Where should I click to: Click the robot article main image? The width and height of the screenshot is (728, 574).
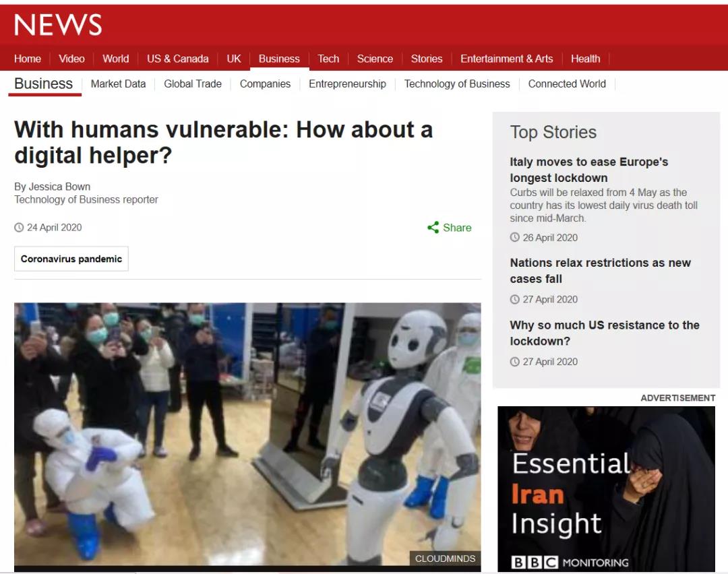pyautogui.click(x=247, y=435)
